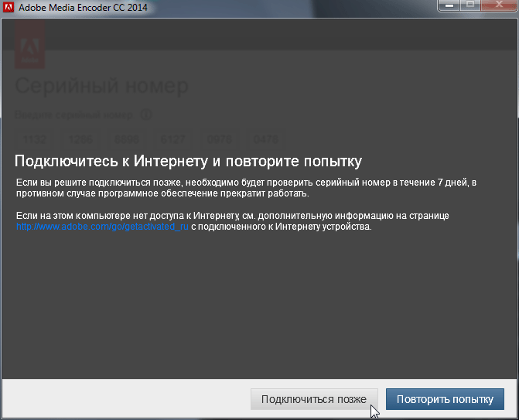This screenshot has width=519, height=420.
Task: Open the adobe.com getactivated_ru link
Action: click(102, 227)
